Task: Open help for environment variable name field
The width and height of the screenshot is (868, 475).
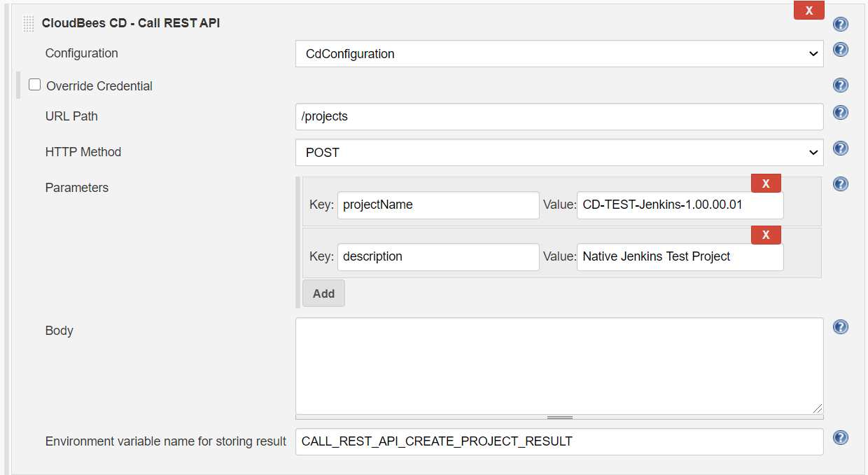Action: pos(841,438)
